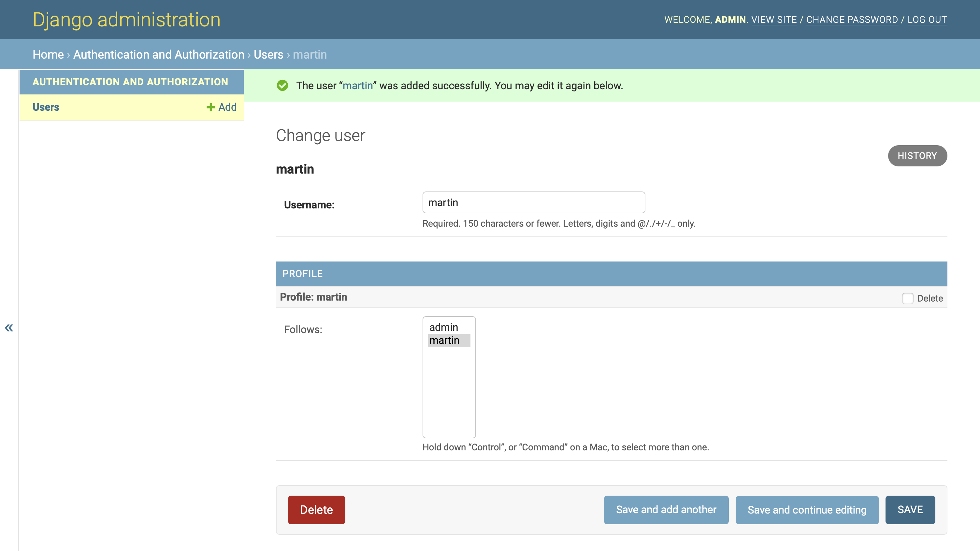980x551 pixels.
Task: Click the green success checkmark icon
Action: click(x=282, y=86)
